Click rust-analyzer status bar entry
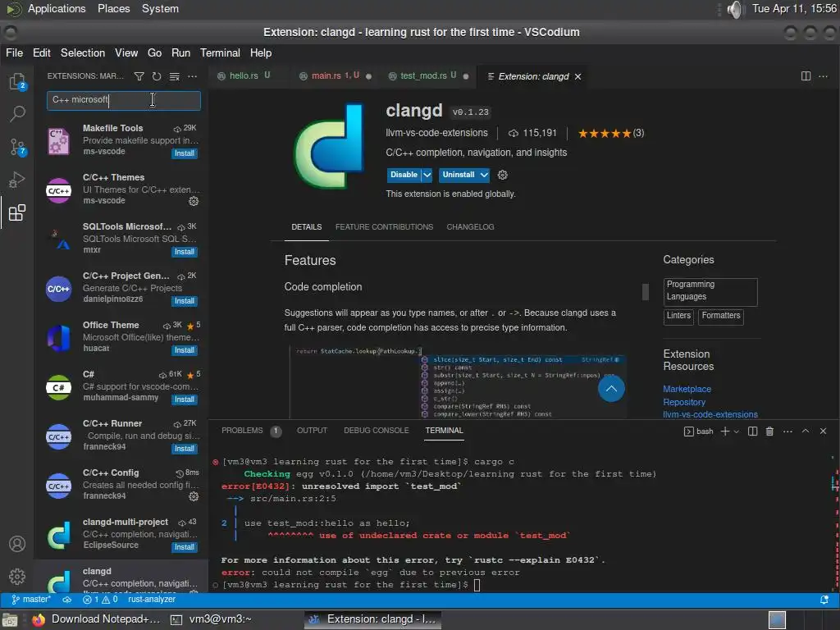This screenshot has width=840, height=630. tap(152, 600)
